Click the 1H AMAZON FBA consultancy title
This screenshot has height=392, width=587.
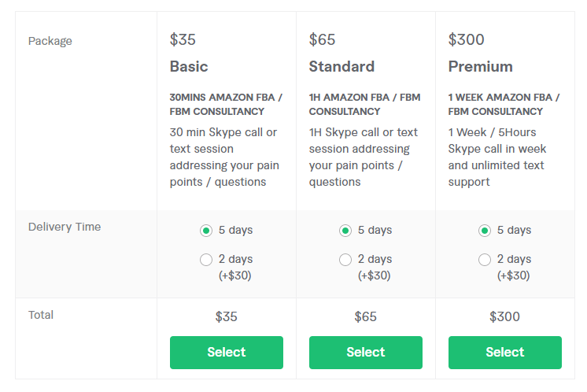(x=364, y=105)
